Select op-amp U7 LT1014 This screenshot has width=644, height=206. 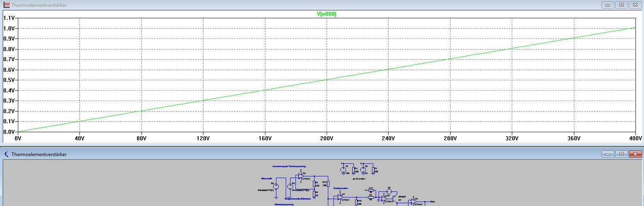[340, 197]
